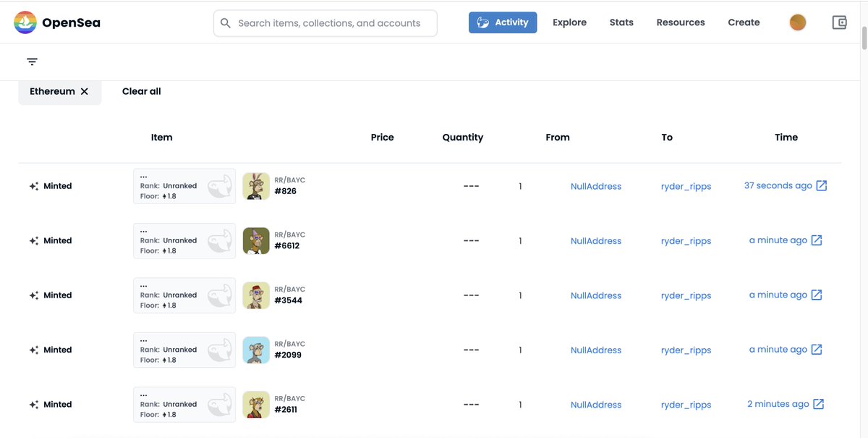868x438 pixels.
Task: Open the #2611 ape thumbnail
Action: pos(256,405)
